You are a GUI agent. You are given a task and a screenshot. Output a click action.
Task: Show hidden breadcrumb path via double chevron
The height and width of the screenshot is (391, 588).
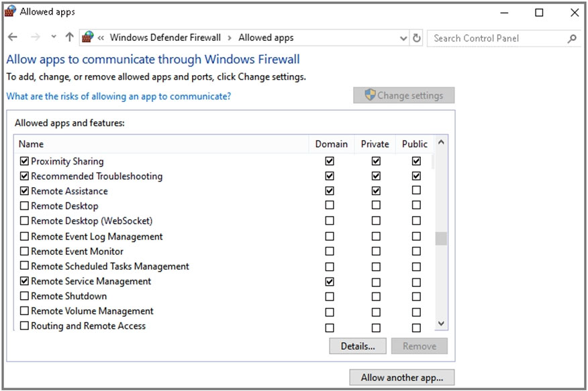pyautogui.click(x=101, y=38)
